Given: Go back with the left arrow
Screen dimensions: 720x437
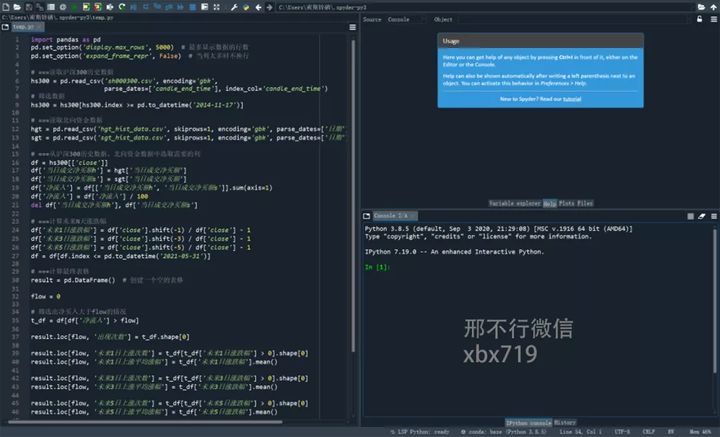Looking at the screenshot, I should (x=258, y=7).
